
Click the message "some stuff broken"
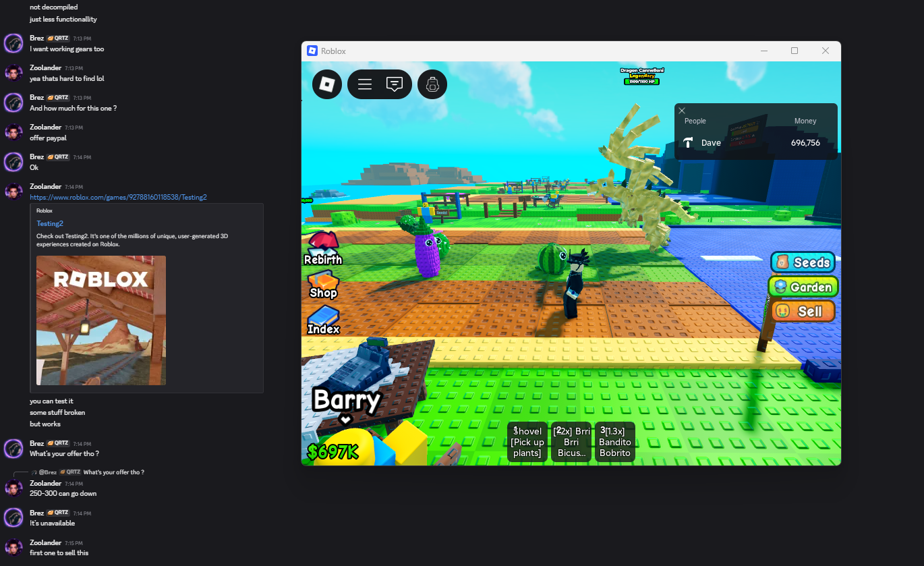coord(57,412)
